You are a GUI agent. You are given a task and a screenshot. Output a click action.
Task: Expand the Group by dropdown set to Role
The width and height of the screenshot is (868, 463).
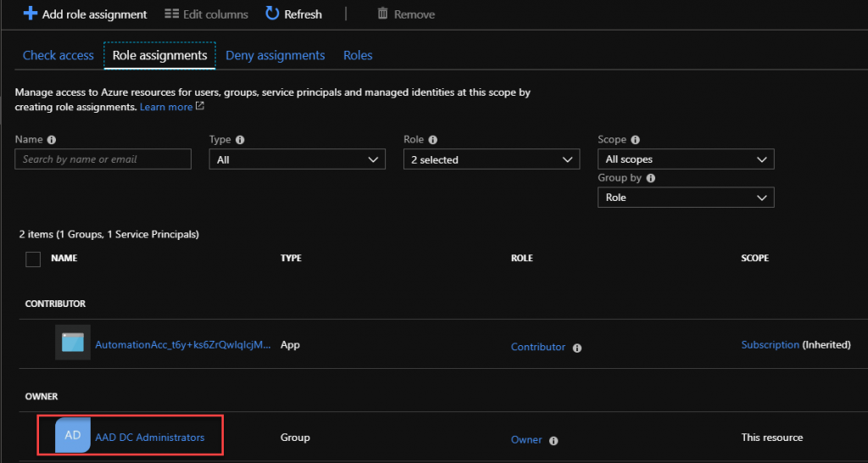686,198
